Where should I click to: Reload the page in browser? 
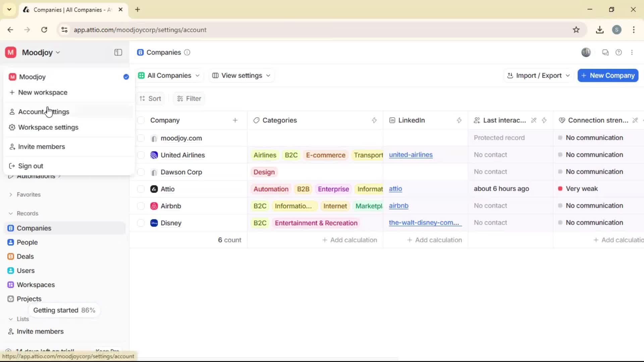(44, 30)
